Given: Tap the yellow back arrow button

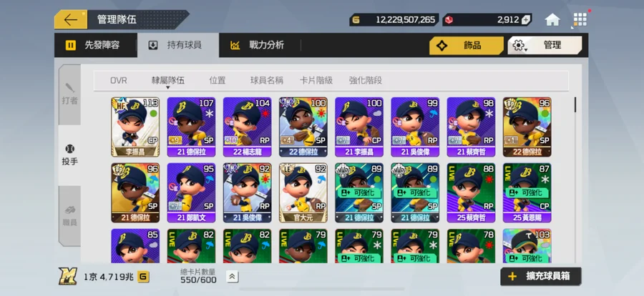Looking at the screenshot, I should tap(71, 20).
